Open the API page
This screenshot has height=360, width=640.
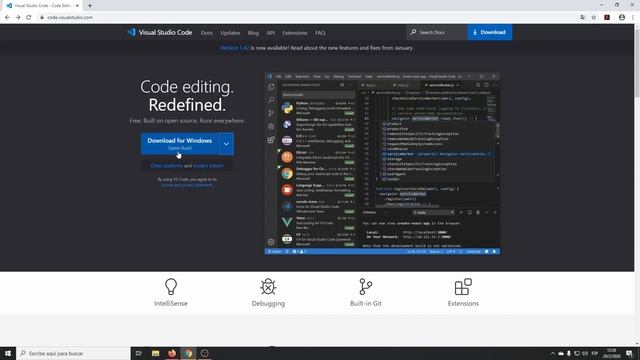point(271,33)
